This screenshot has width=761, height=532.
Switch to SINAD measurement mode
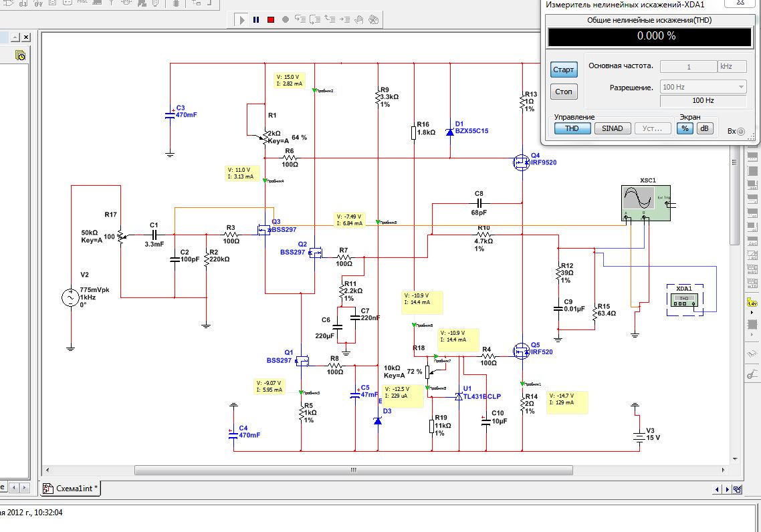tap(613, 128)
